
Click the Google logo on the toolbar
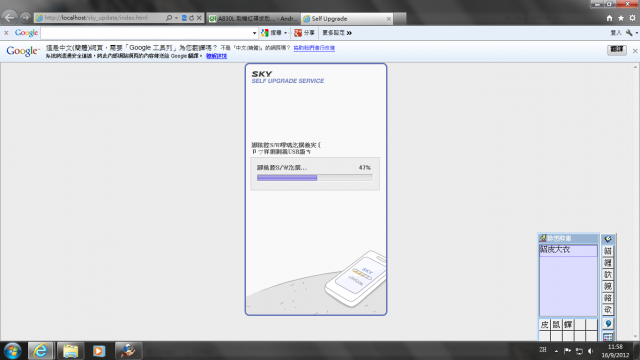tap(26, 33)
